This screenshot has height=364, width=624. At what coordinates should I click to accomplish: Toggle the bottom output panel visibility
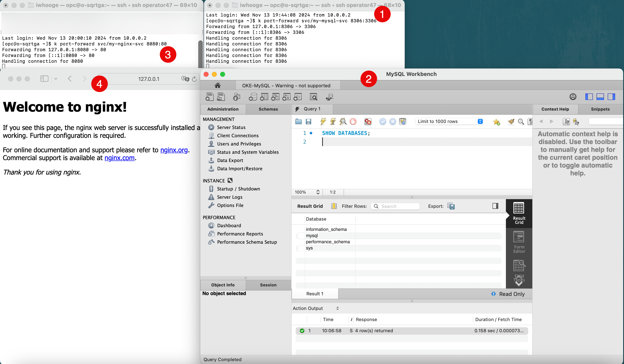point(600,97)
